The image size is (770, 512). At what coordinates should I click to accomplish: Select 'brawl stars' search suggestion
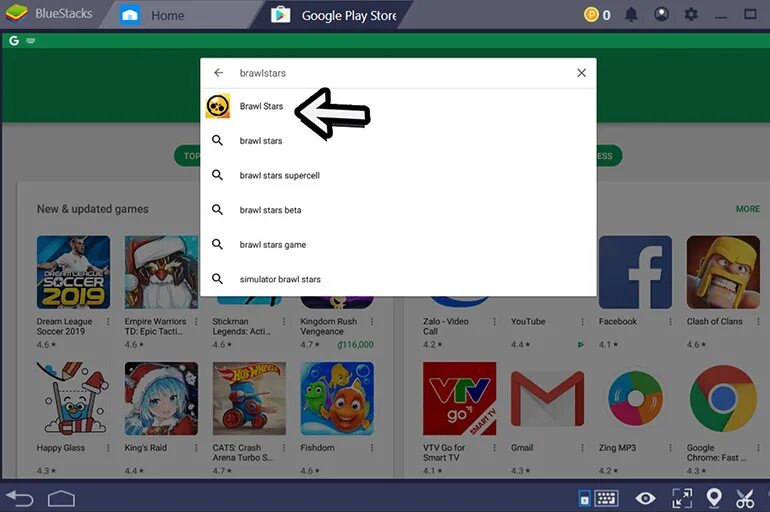point(398,141)
